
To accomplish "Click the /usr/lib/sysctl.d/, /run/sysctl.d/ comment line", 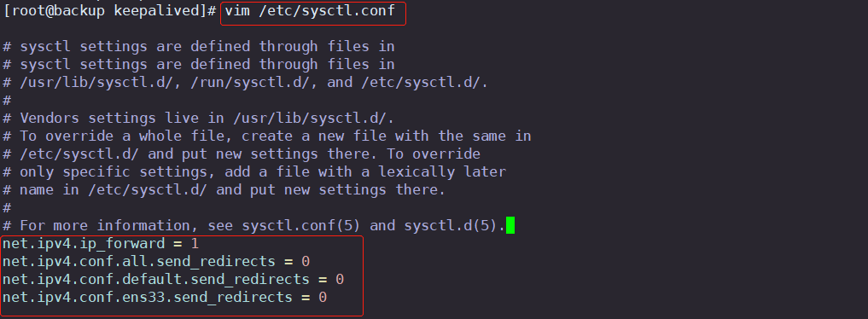I will (246, 83).
